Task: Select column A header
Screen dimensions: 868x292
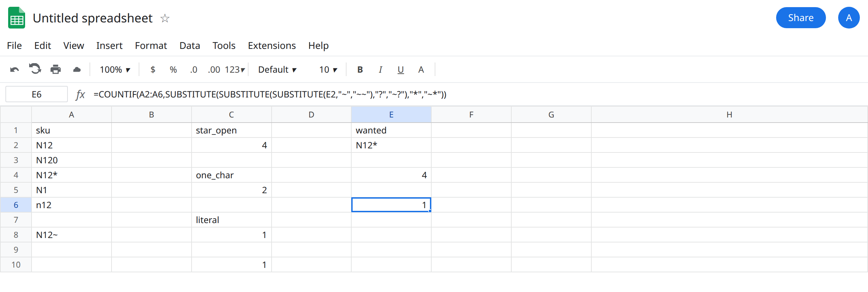Action: pos(72,115)
